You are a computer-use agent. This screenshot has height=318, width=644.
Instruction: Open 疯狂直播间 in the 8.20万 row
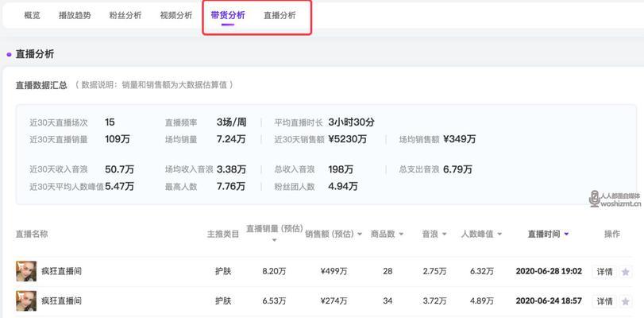(62, 272)
